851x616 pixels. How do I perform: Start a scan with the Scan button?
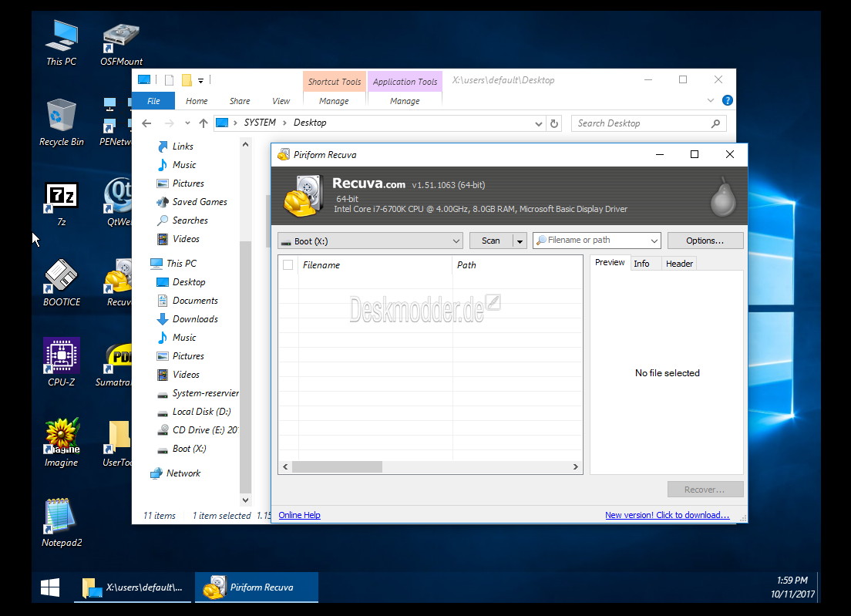[490, 241]
